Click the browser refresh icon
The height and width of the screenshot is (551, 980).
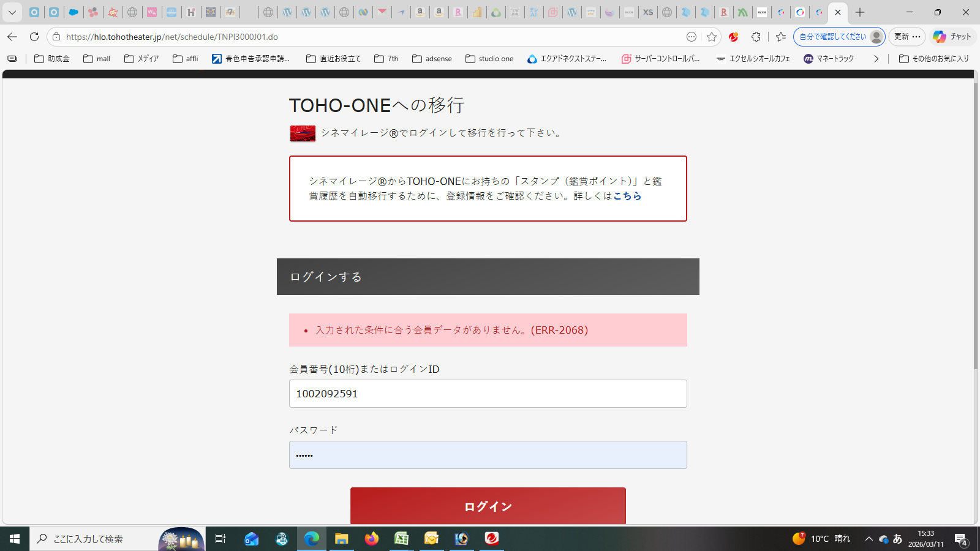point(34,37)
